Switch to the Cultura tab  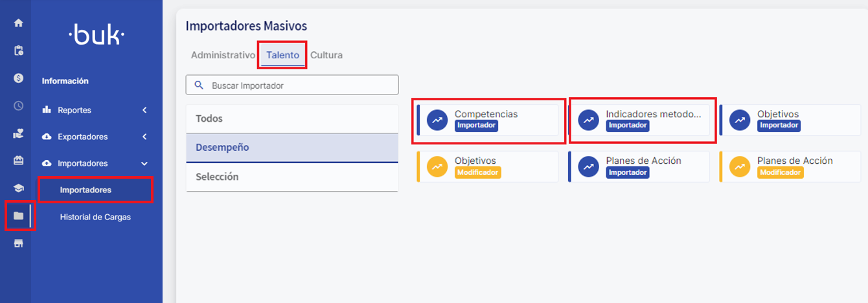tap(326, 55)
